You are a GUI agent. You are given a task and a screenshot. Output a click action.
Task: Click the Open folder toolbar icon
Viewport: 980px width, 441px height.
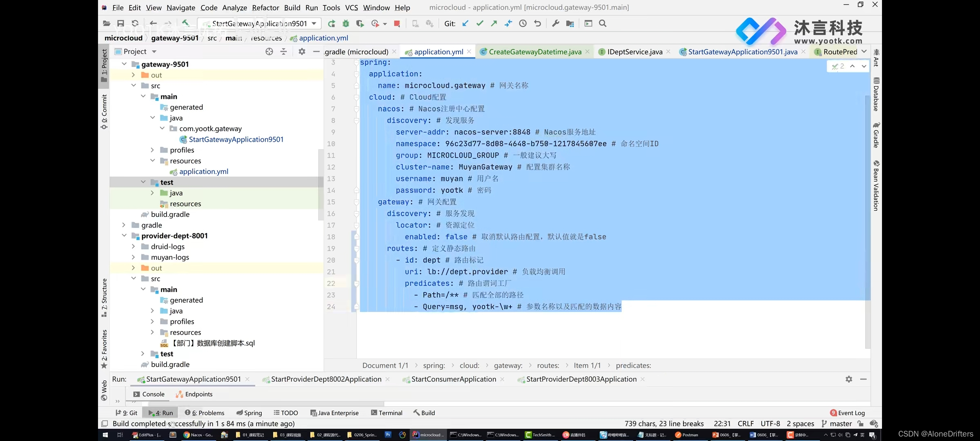107,24
